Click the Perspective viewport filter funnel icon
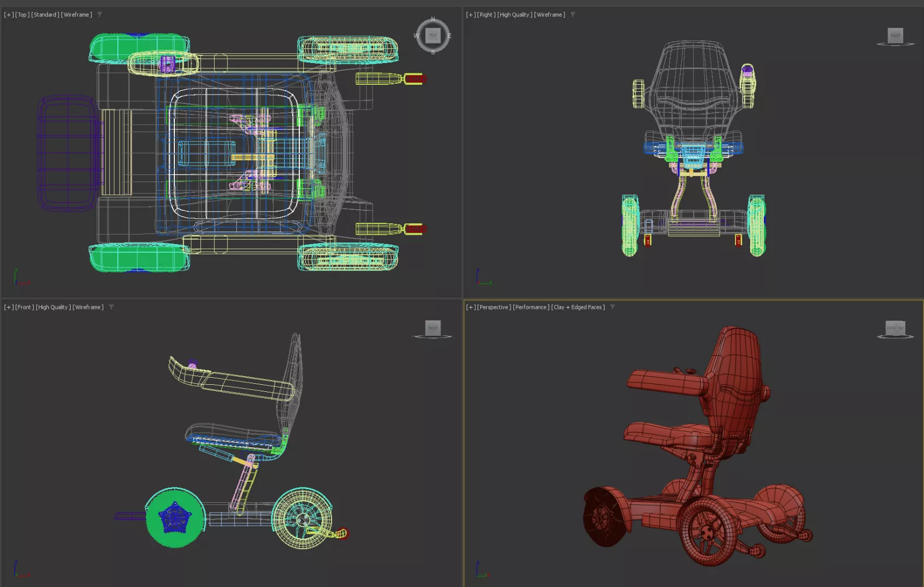Image resolution: width=924 pixels, height=587 pixels. 612,307
